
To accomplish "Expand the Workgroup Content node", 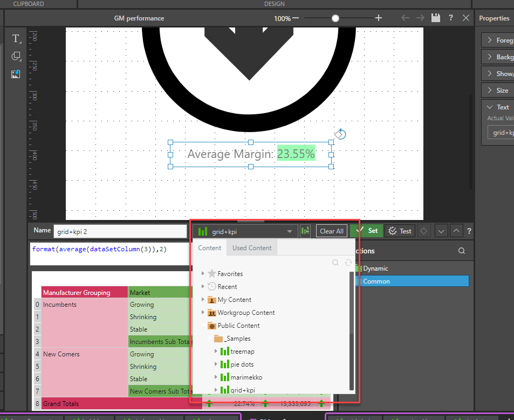I will pyautogui.click(x=203, y=313).
